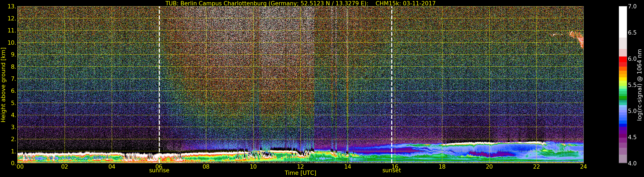Screen dimensions: 644x177
Task: Select height axis tick "8."
Action: (x=13, y=67)
